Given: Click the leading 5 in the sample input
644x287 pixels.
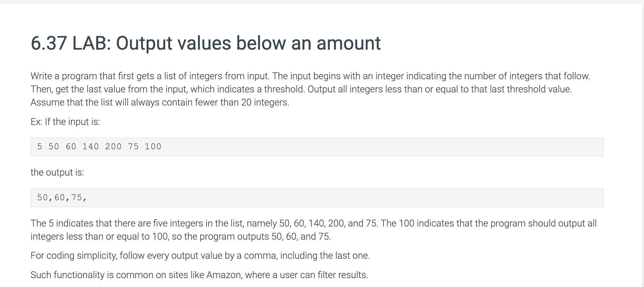Looking at the screenshot, I should click(x=40, y=147).
